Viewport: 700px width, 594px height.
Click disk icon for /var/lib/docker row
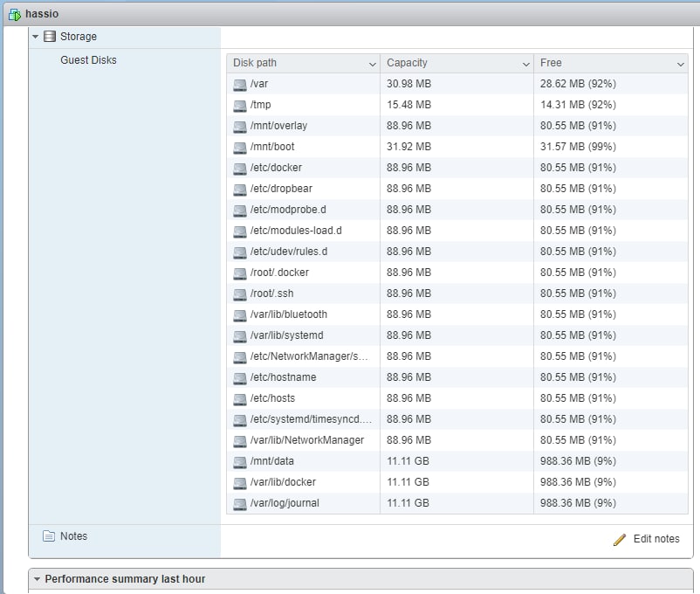pos(240,483)
